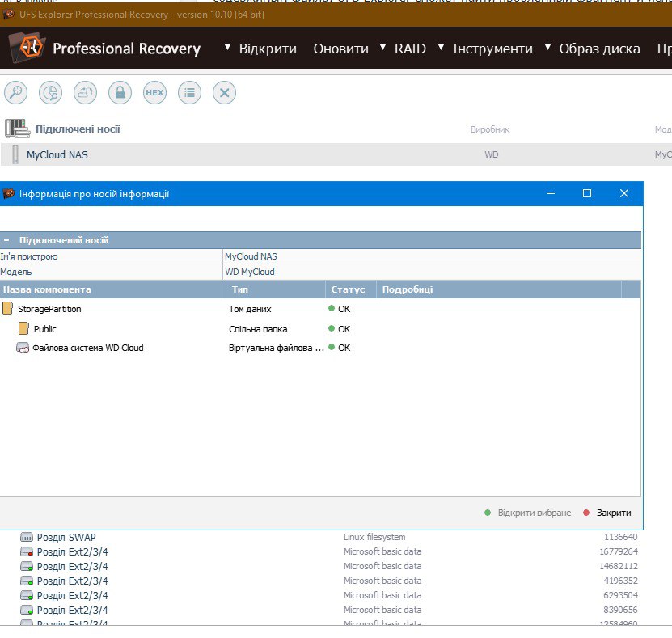Click the MyCloud NAS device name value
The height and width of the screenshot is (638, 672).
pyautogui.click(x=251, y=256)
